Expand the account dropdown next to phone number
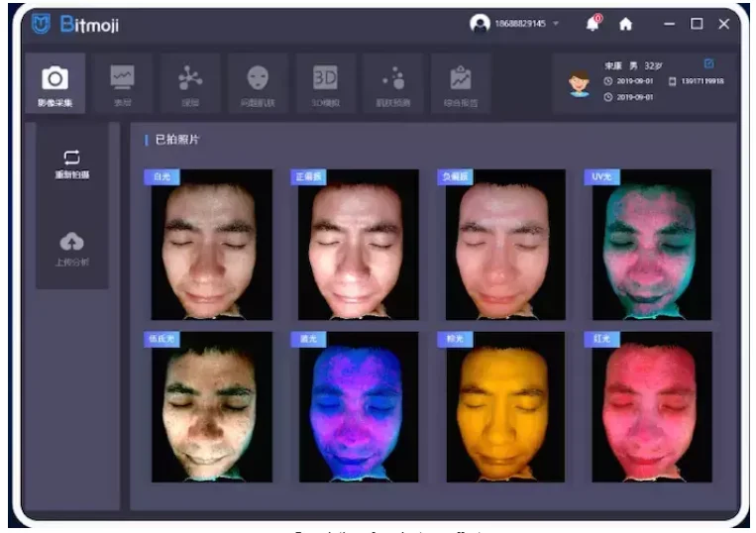756x533 pixels. pos(556,24)
